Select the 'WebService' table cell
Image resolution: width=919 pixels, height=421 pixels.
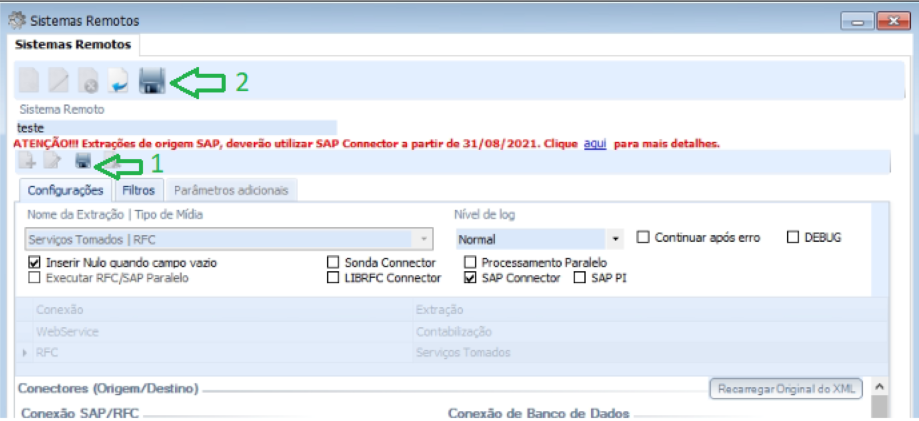[x=223, y=332]
